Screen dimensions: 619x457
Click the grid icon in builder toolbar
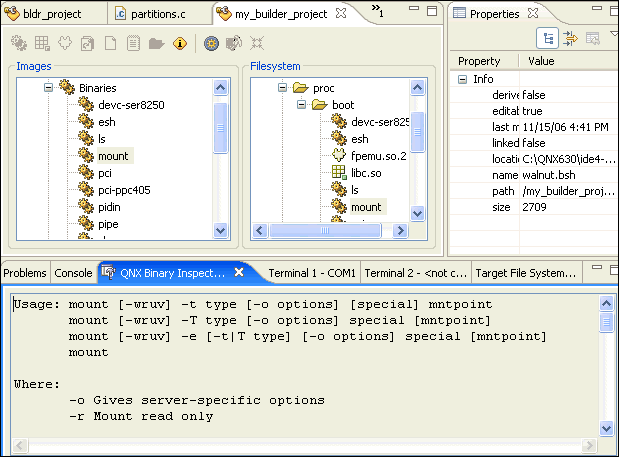[x=42, y=43]
